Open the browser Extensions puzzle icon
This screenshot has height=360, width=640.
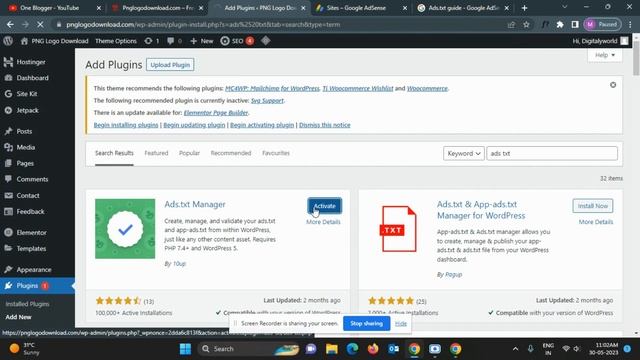coord(560,24)
